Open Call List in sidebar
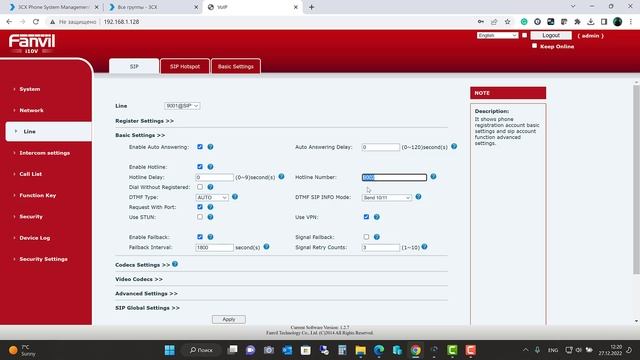 31,174
